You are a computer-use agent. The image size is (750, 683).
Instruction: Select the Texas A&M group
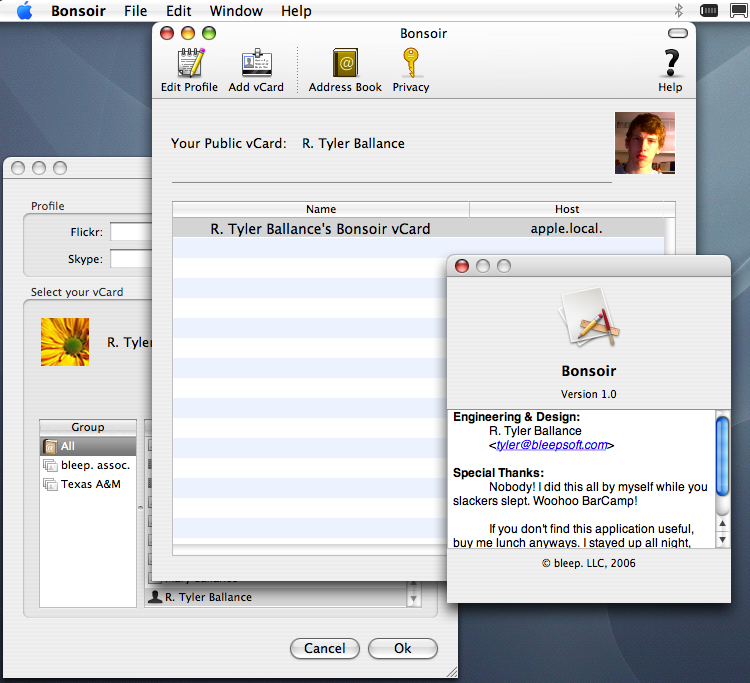88,484
